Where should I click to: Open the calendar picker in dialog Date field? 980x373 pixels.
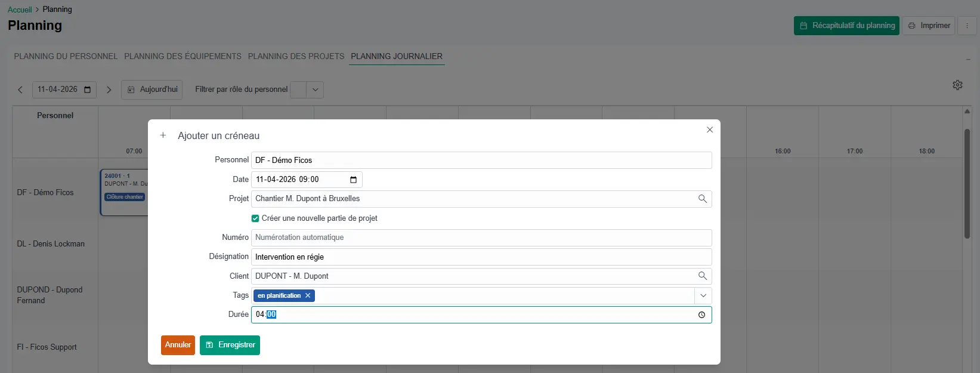(353, 180)
